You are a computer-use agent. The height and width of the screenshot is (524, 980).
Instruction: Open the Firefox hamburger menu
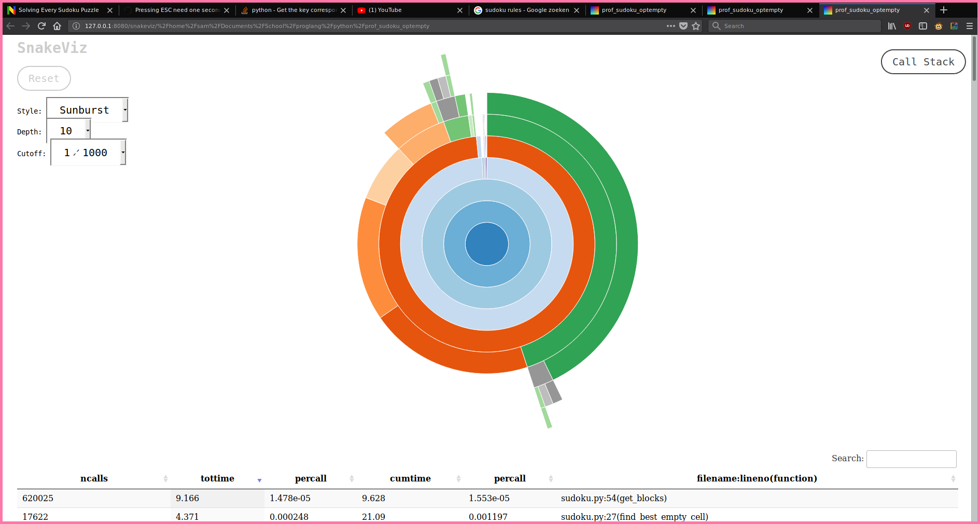coord(970,26)
